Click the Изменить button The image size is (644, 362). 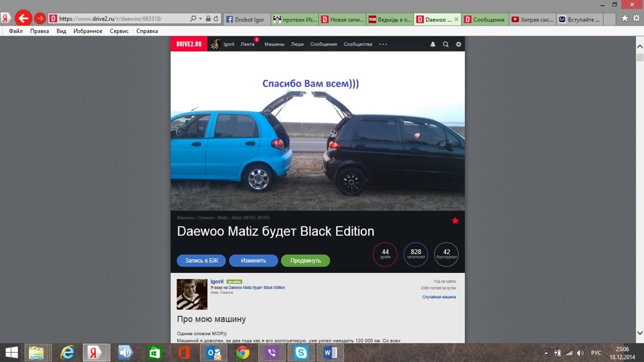(254, 261)
